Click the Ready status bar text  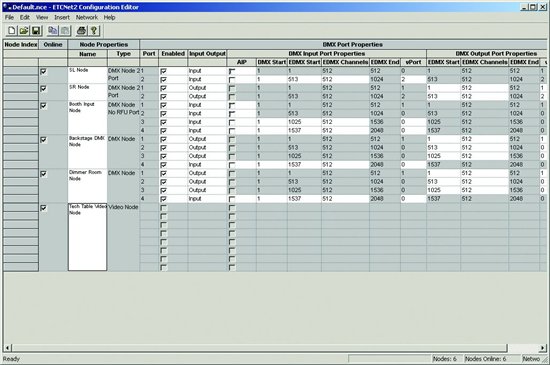coord(11,359)
